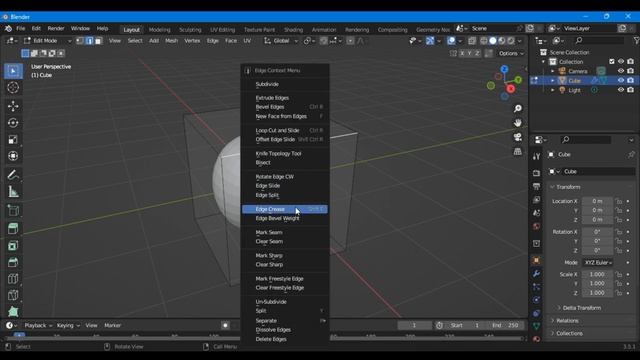
Task: Expand Camera item in outliner
Action: pos(553,71)
